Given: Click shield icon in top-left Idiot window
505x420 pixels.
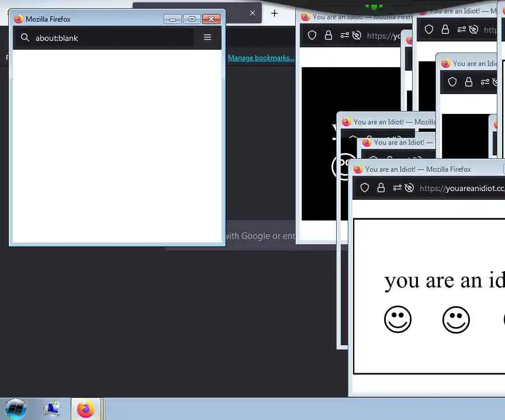Looking at the screenshot, I should [312, 35].
